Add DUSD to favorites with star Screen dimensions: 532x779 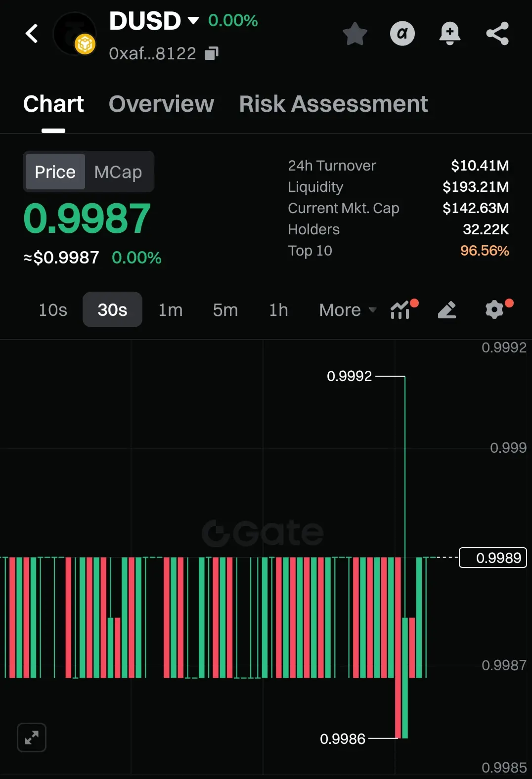click(355, 34)
